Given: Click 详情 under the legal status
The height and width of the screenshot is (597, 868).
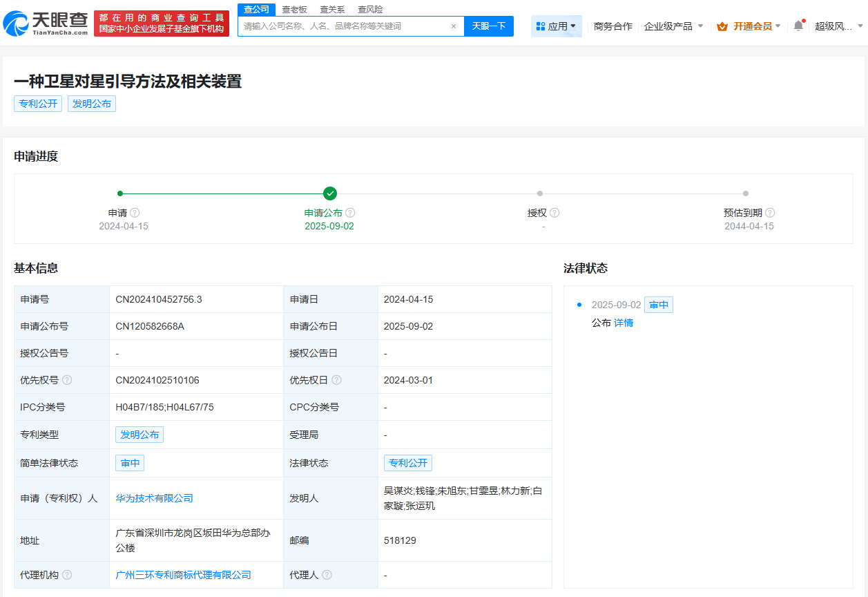Looking at the screenshot, I should [x=623, y=323].
